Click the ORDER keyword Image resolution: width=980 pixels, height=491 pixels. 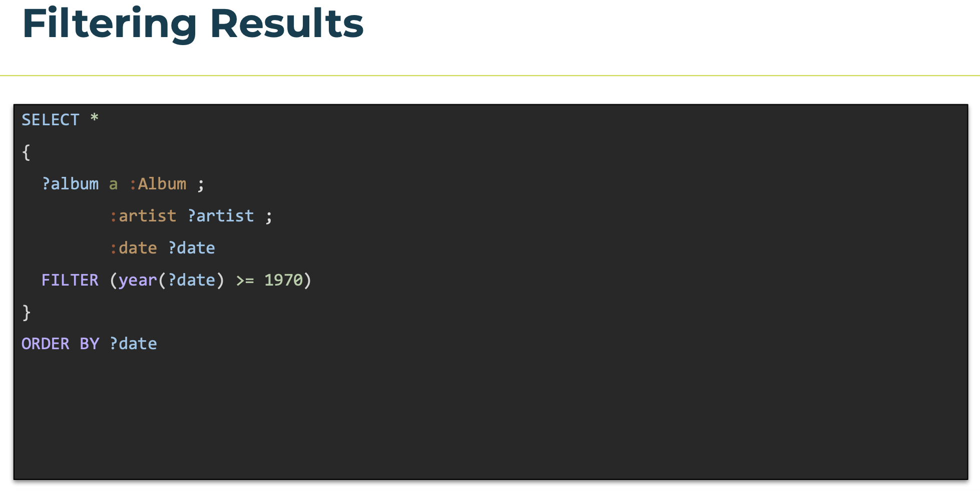click(45, 344)
